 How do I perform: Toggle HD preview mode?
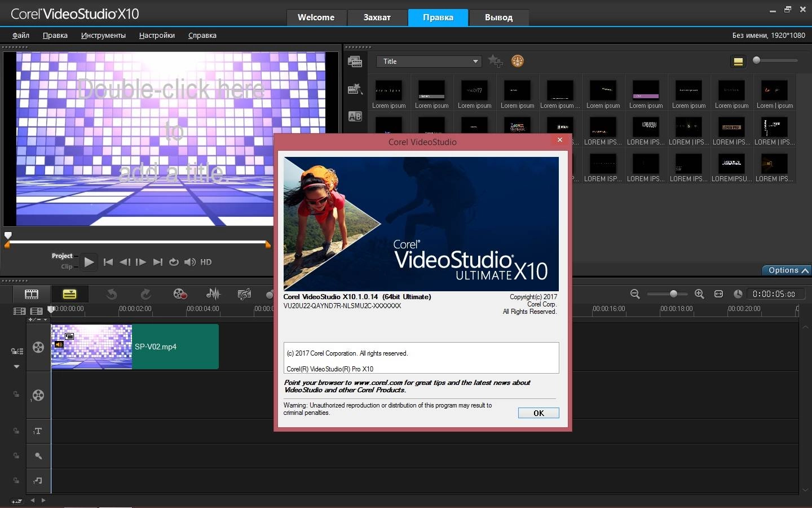[x=206, y=262]
